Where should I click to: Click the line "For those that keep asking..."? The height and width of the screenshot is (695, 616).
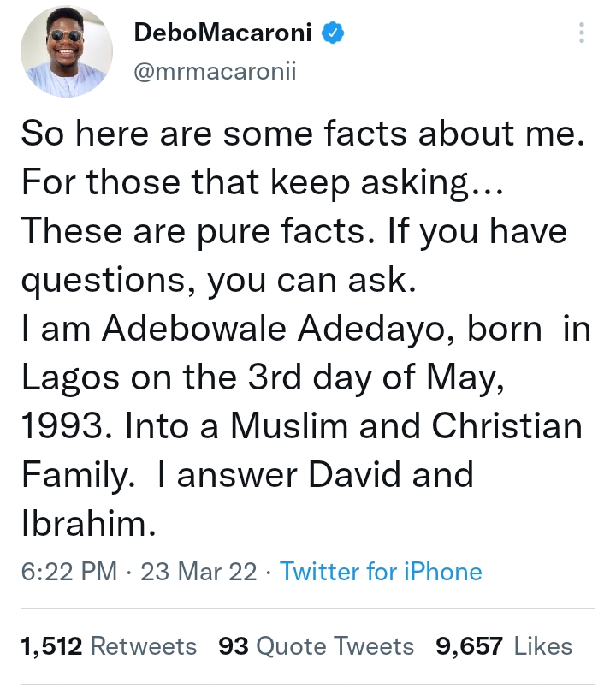pyautogui.click(x=265, y=185)
